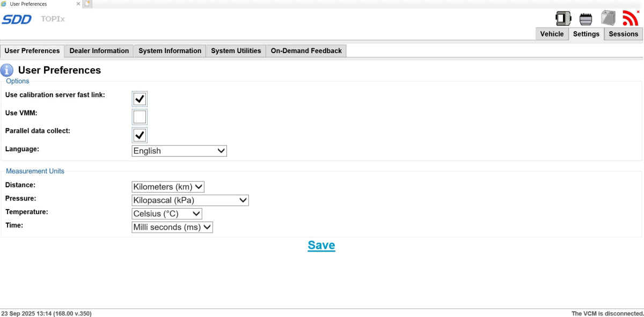Click the red wireless connection icon
Screen dimensions: 644x317
click(x=630, y=18)
